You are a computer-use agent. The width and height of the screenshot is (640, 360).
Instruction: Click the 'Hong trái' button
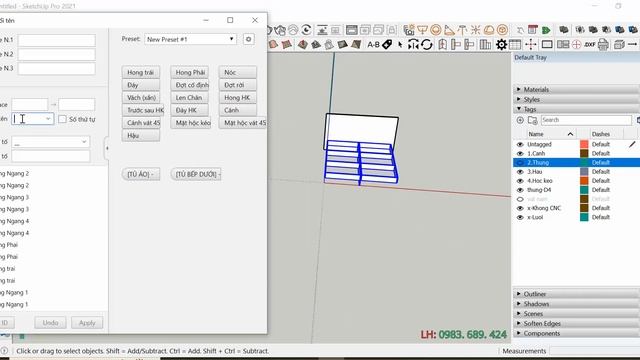coord(140,72)
